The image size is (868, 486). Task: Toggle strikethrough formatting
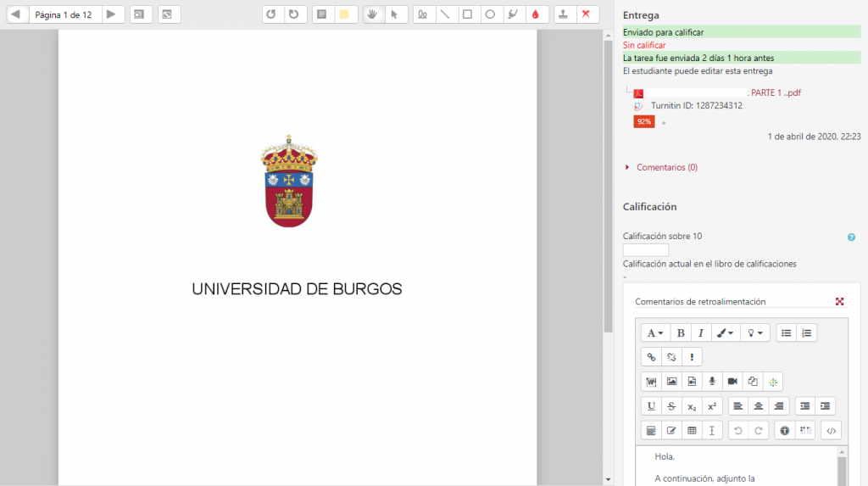[672, 406]
